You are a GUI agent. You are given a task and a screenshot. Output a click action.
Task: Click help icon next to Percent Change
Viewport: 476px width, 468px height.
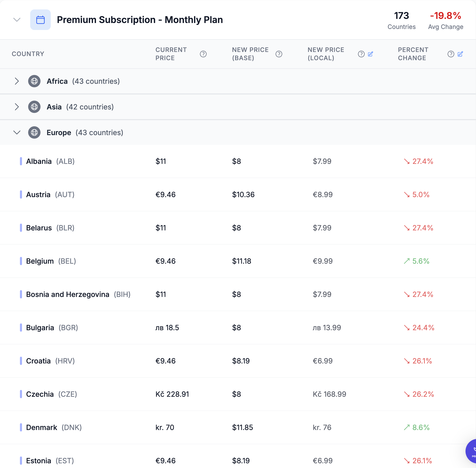click(451, 54)
